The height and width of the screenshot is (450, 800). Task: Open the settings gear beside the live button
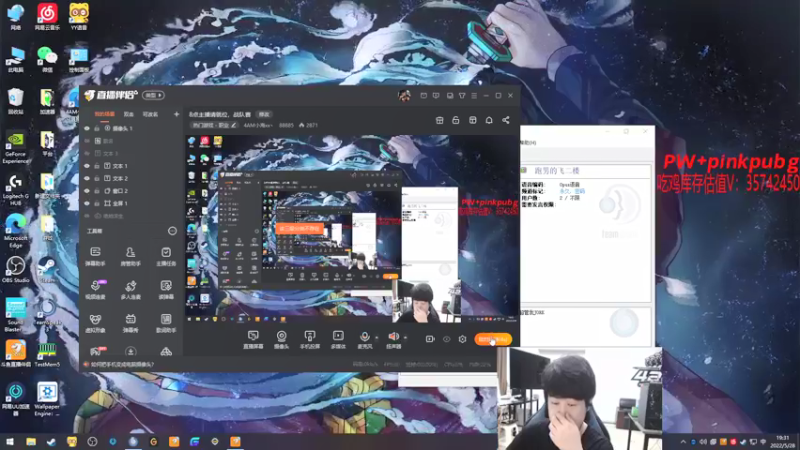pos(462,339)
